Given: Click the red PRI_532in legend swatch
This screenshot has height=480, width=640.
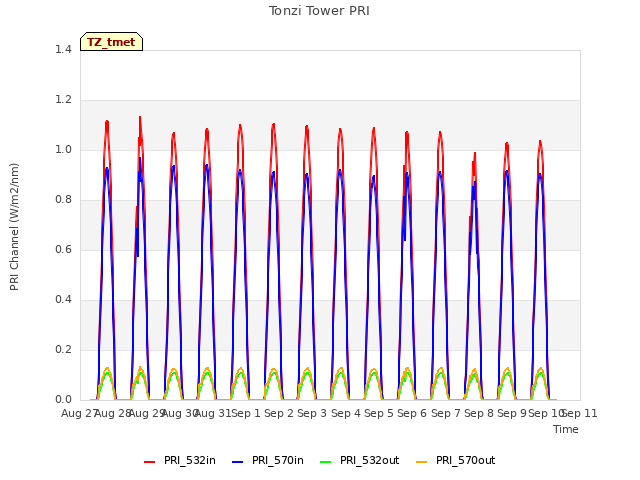Looking at the screenshot, I should pos(149,462).
